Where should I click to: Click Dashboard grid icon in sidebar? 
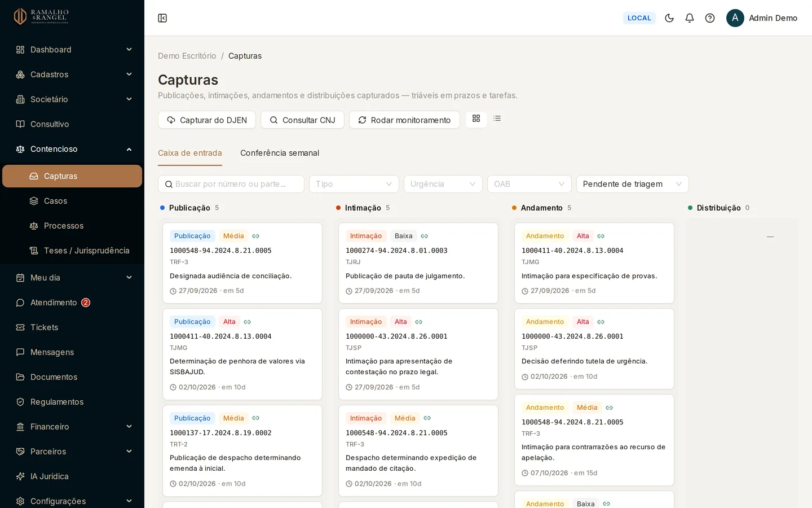[20, 50]
